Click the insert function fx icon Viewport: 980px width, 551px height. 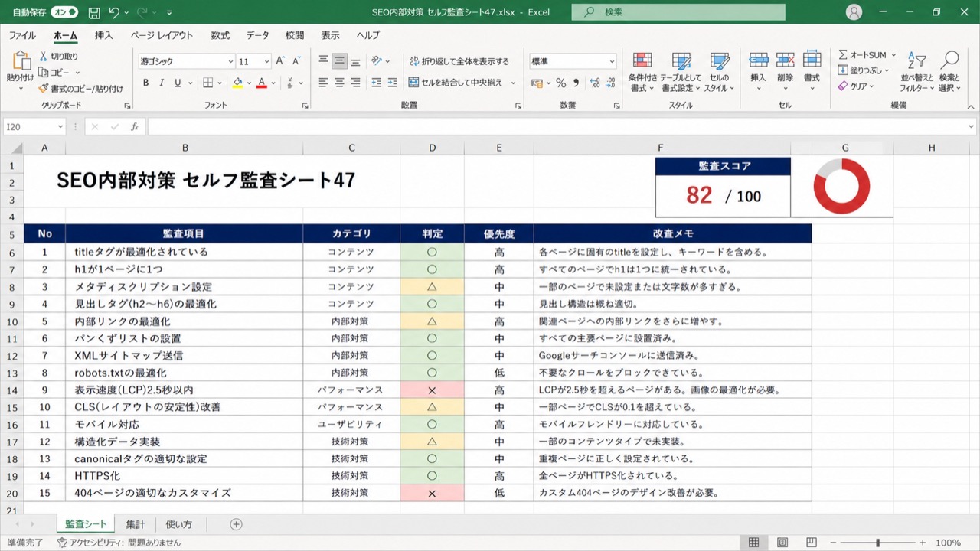(x=135, y=126)
